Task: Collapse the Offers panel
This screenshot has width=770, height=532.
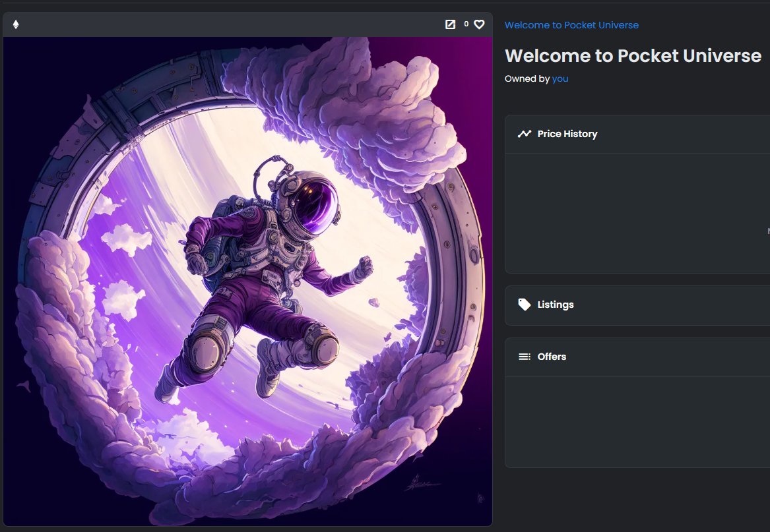Action: click(x=637, y=357)
